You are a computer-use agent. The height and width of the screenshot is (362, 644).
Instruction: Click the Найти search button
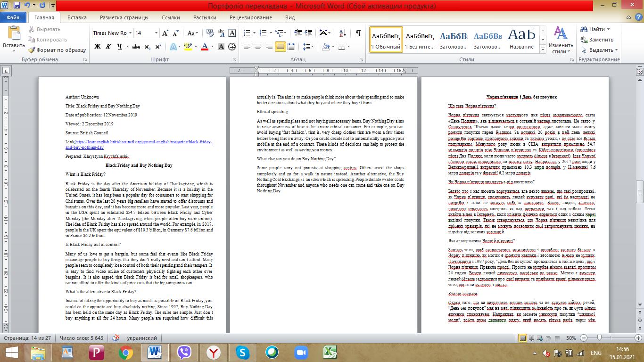[594, 29]
